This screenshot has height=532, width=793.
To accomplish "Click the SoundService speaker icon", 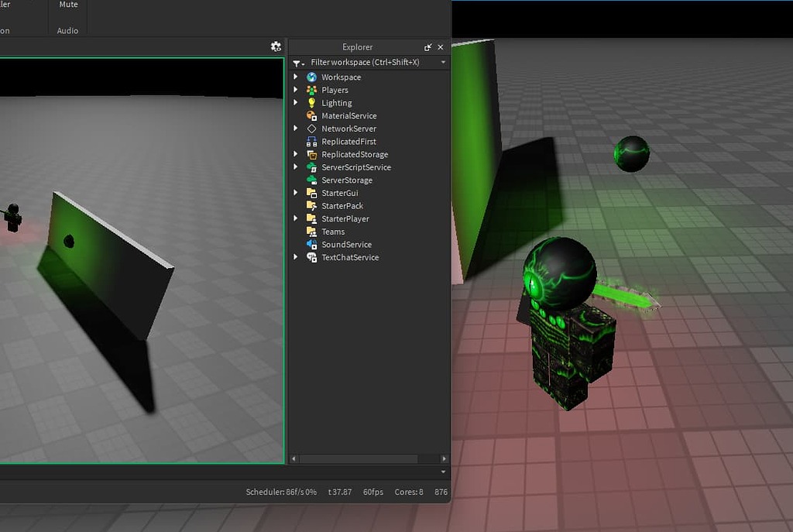I will click(x=311, y=245).
